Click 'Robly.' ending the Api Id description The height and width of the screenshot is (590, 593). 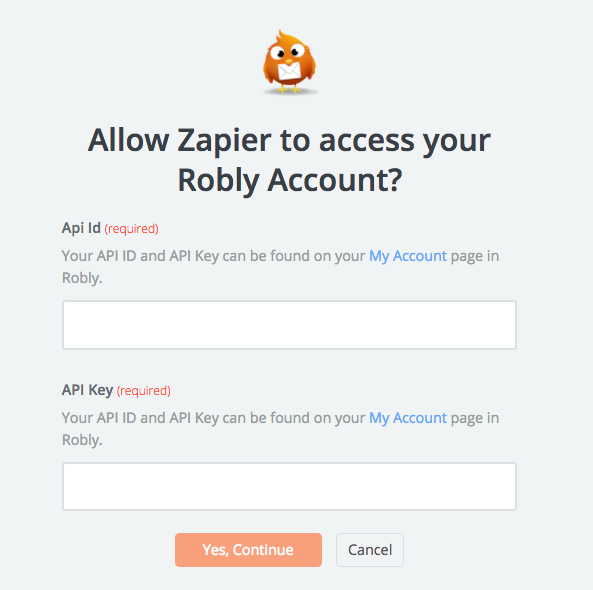82,278
